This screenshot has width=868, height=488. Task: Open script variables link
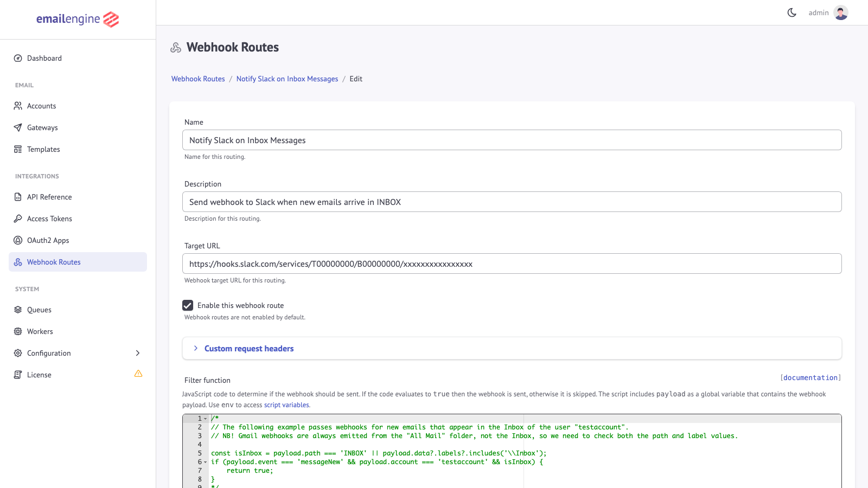click(x=286, y=405)
